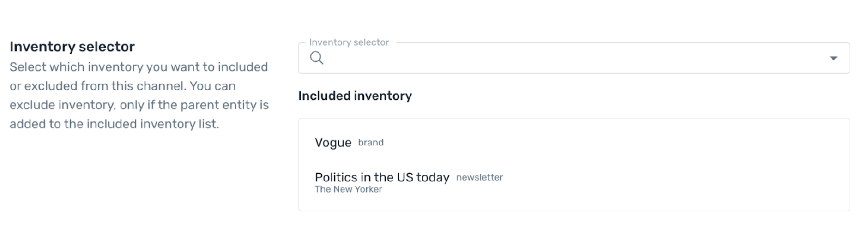Focus the Inventory selector search field

(x=574, y=58)
